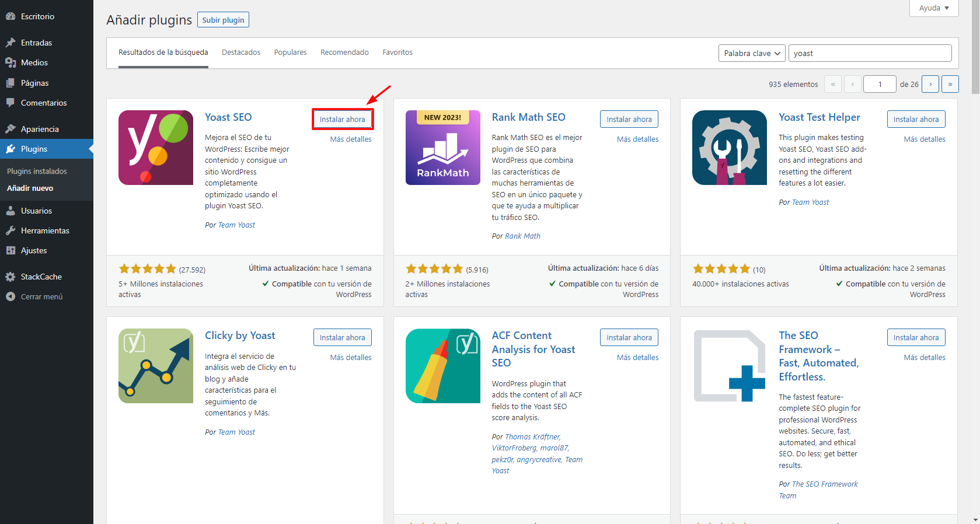This screenshot has width=980, height=524.
Task: Jump to last results page arrow
Action: (950, 84)
